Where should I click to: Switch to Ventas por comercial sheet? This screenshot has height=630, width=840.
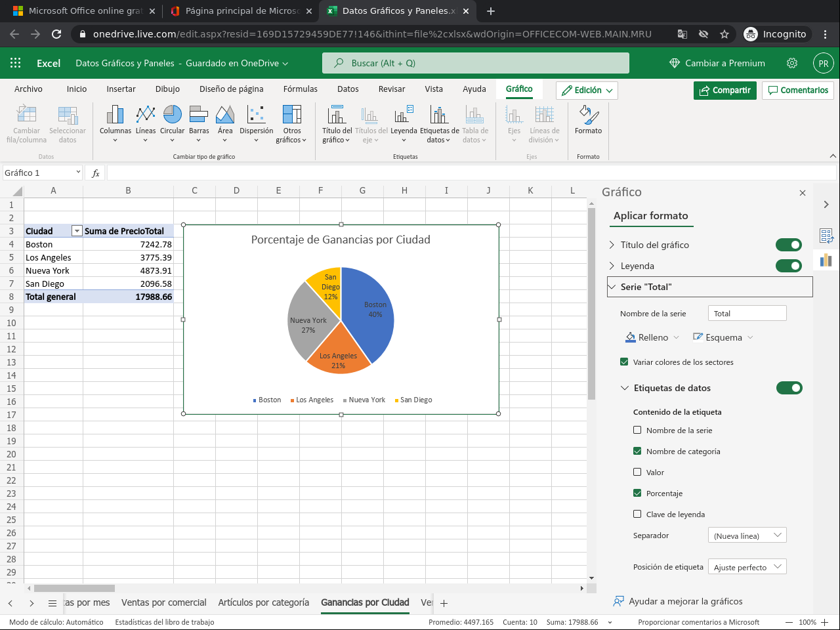pyautogui.click(x=163, y=602)
